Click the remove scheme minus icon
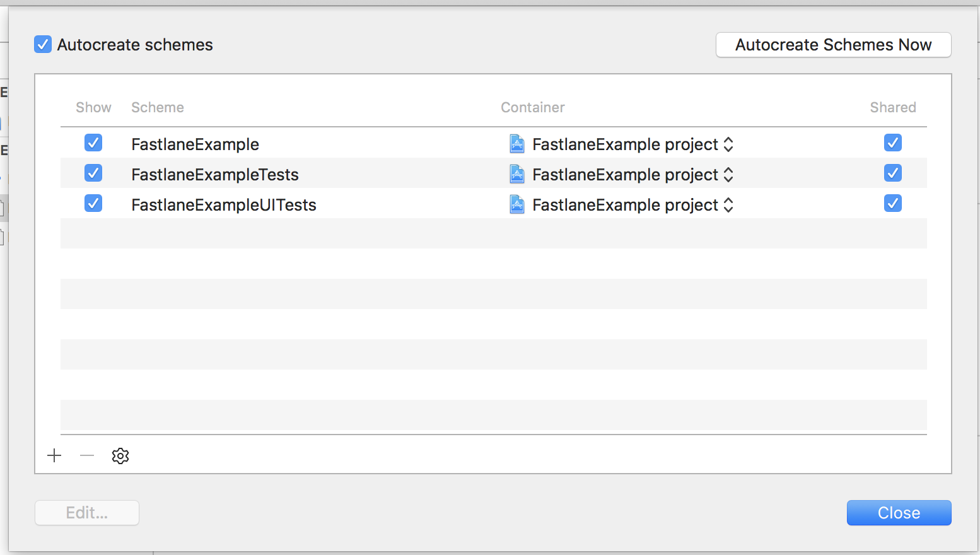 [87, 455]
